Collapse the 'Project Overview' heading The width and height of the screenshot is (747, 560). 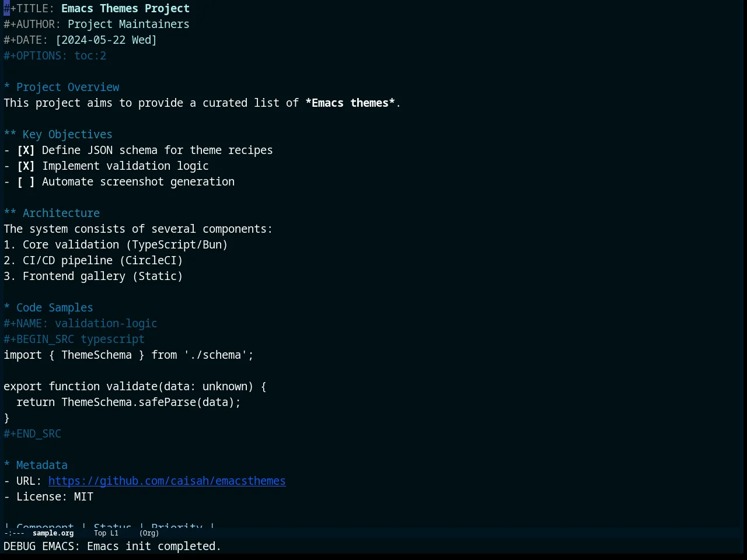[61, 87]
